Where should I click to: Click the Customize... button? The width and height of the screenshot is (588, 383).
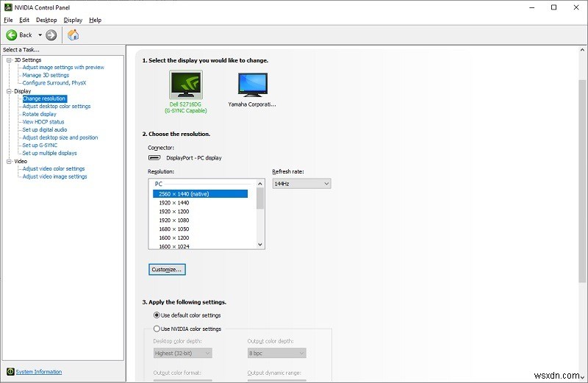click(x=167, y=270)
